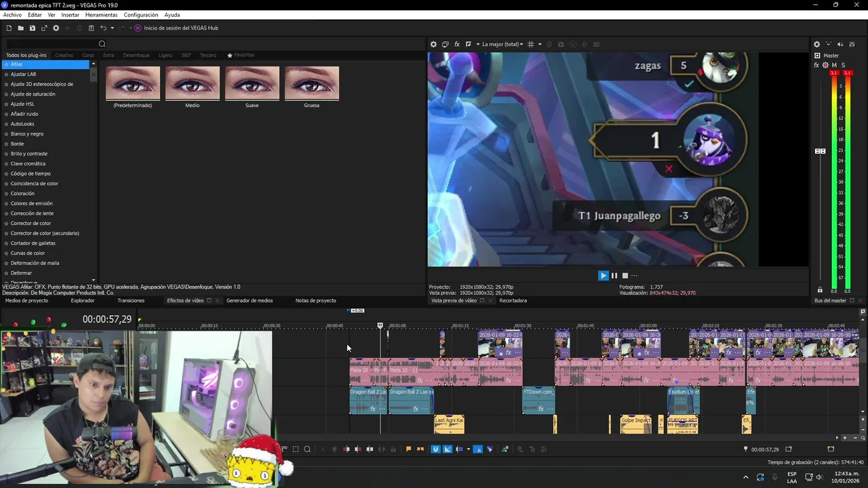Click the timeline zoom magnifier tool
868x488 pixels.
pyautogui.click(x=307, y=449)
